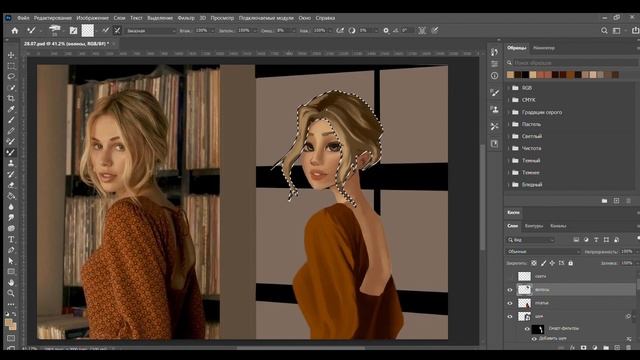Expand the CMYK swatch folder

(x=509, y=100)
